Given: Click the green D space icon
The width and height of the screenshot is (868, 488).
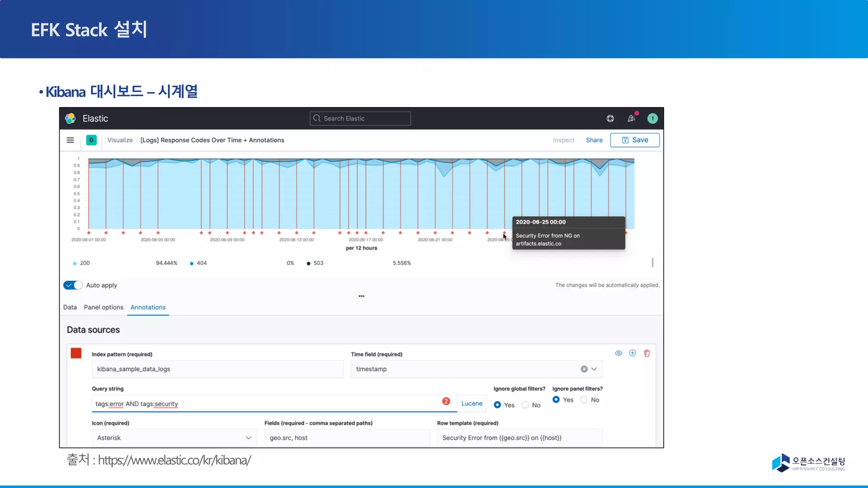Looking at the screenshot, I should (91, 140).
